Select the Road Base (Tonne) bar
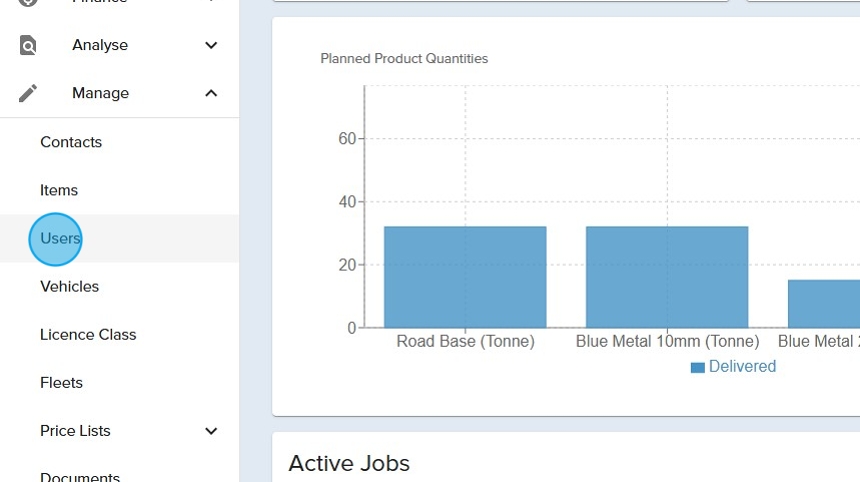The image size is (860, 482). click(465, 277)
